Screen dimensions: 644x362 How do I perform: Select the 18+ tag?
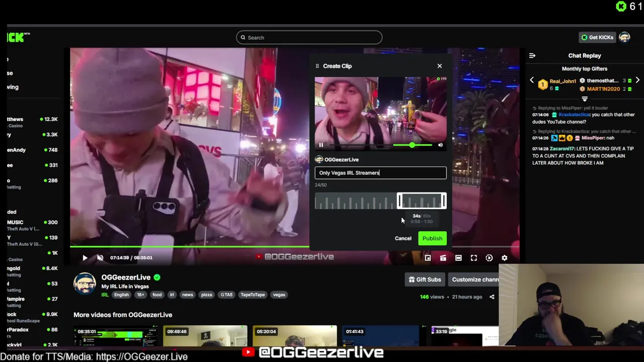(x=140, y=295)
